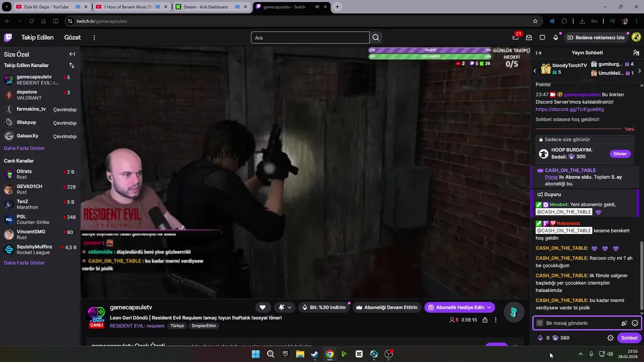Mute the Twitch tab via its speaker icon
Image resolution: width=644 pixels, height=362 pixels.
click(x=317, y=7)
